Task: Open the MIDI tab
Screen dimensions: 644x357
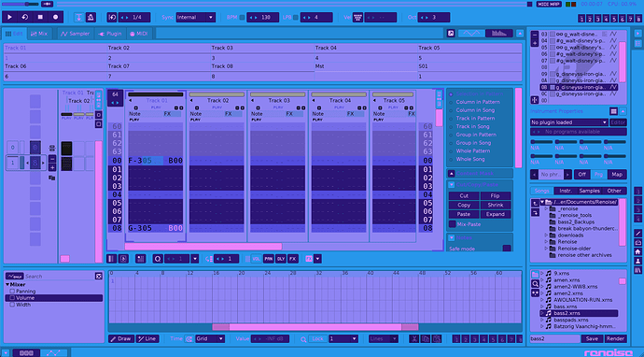Action: pos(139,34)
